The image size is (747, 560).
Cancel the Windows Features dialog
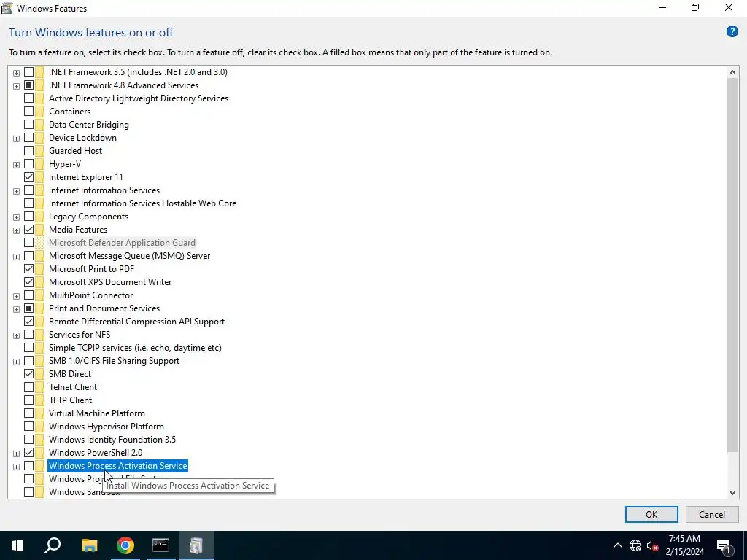point(712,514)
